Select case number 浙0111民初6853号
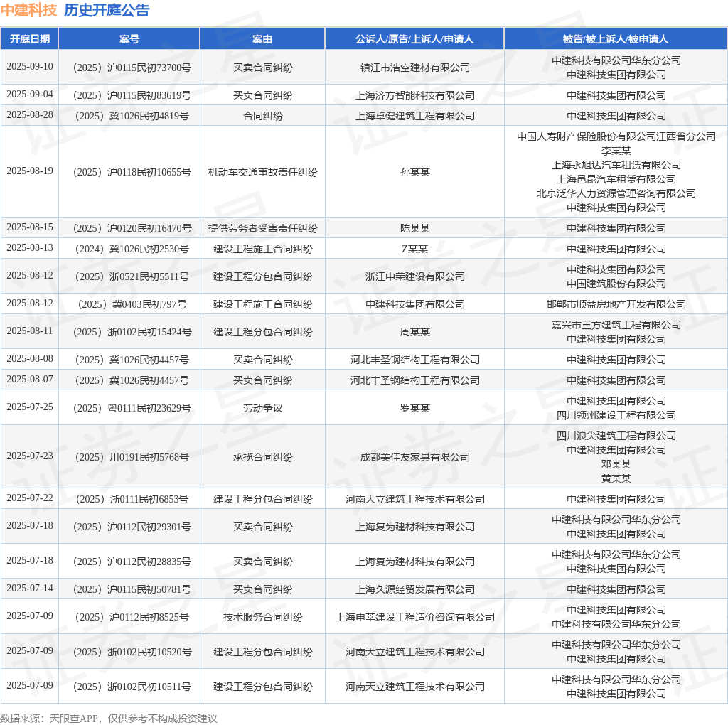 [149, 499]
